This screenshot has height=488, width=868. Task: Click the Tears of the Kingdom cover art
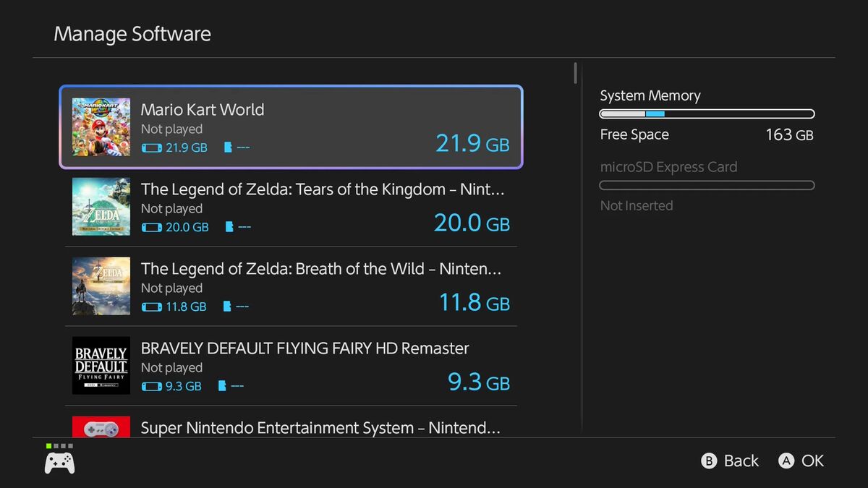(101, 207)
